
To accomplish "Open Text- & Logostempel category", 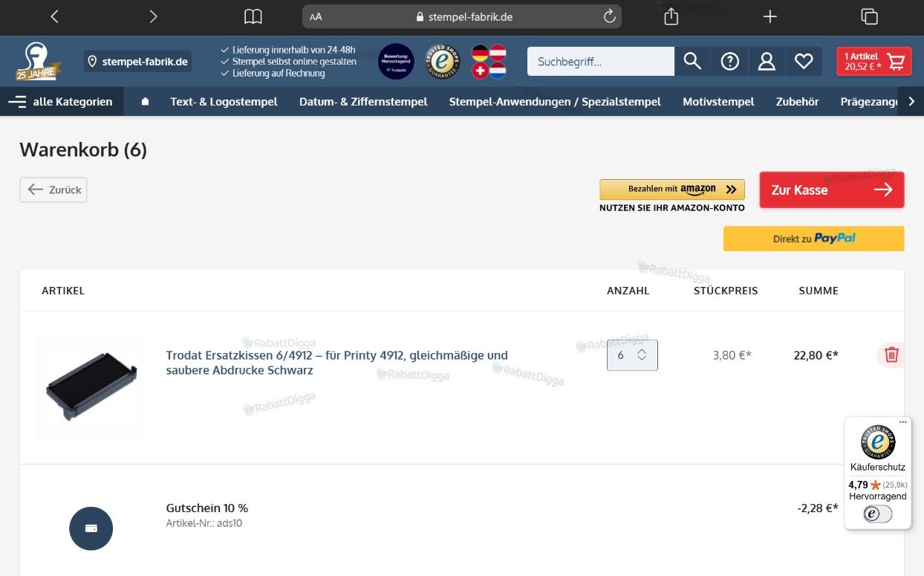I will (x=224, y=102).
